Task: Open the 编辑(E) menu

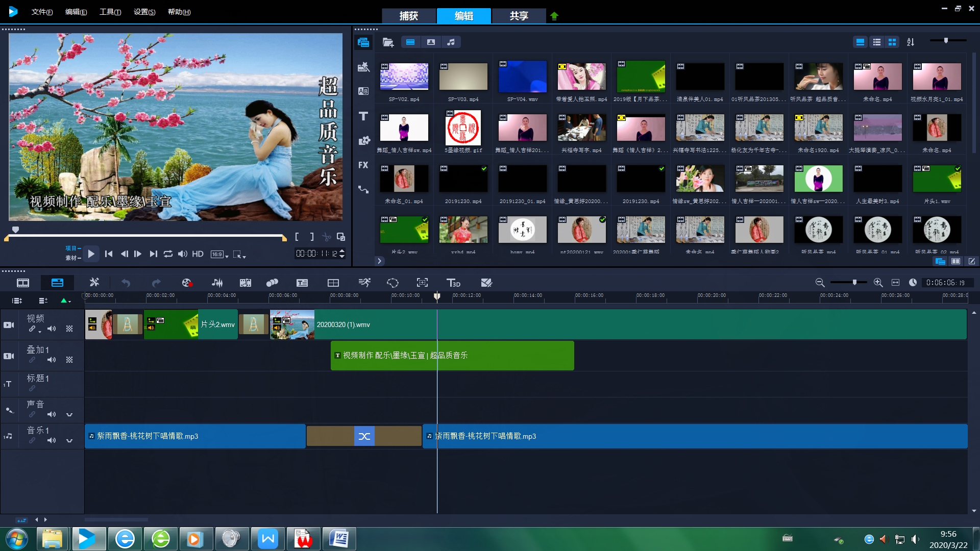Action: [x=76, y=12]
